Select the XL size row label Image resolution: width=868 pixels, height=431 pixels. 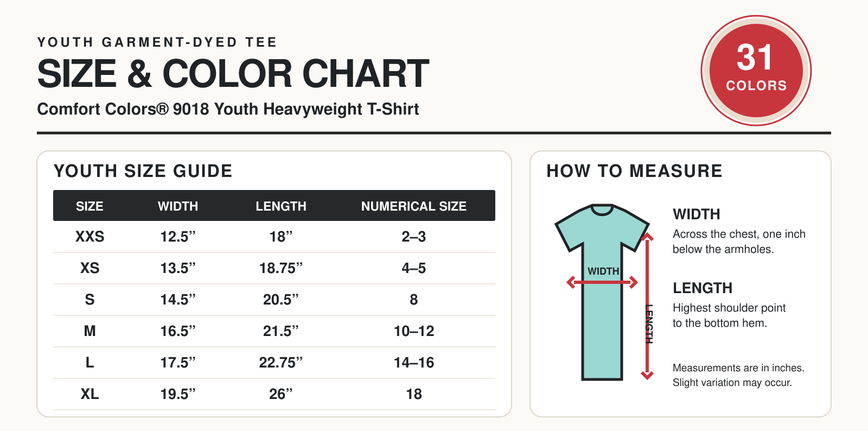pyautogui.click(x=90, y=394)
